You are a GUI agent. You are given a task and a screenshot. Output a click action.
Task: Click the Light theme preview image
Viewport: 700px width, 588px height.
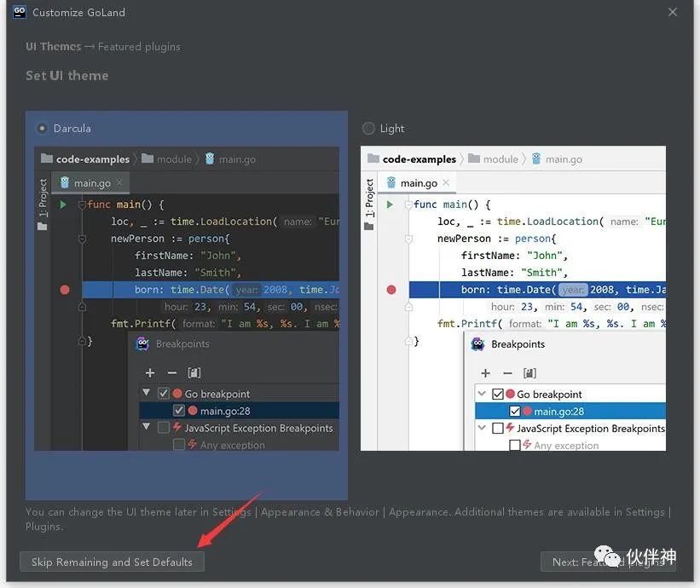[513, 298]
